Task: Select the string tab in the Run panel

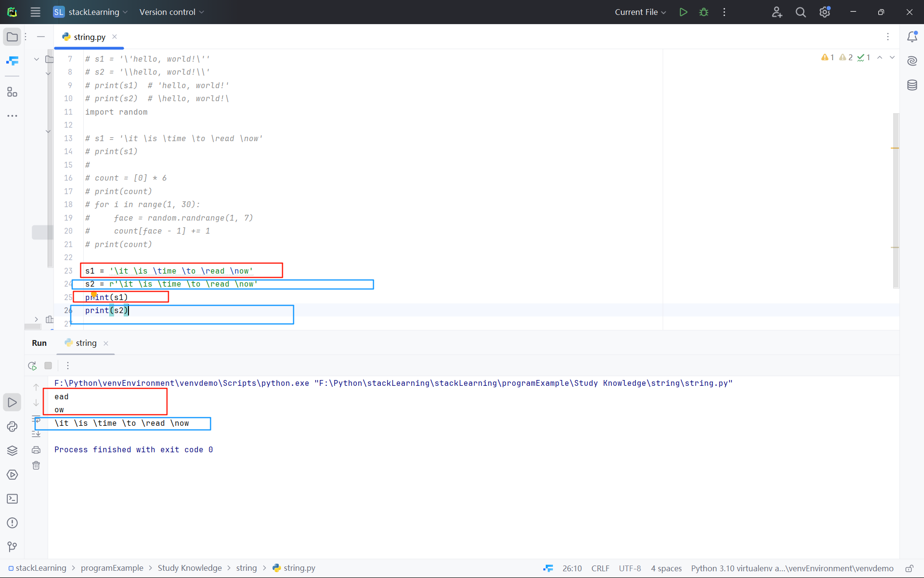Action: click(x=86, y=343)
